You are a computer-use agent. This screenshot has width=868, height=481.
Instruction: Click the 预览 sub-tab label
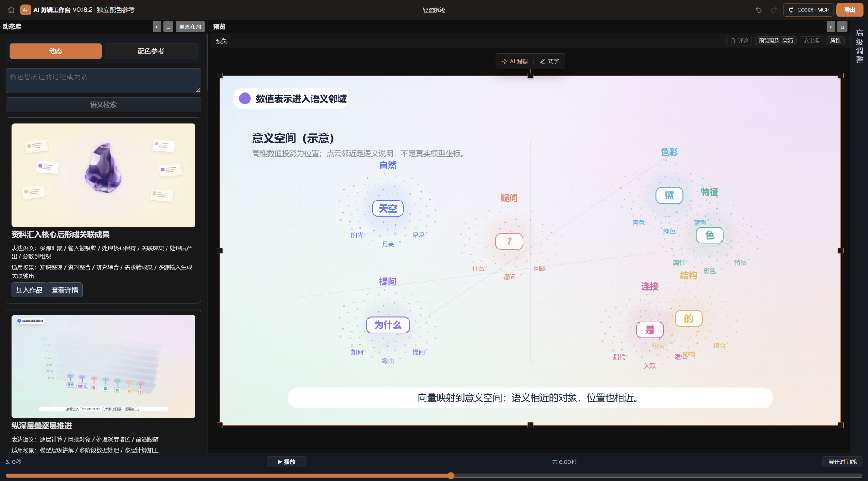pos(222,41)
